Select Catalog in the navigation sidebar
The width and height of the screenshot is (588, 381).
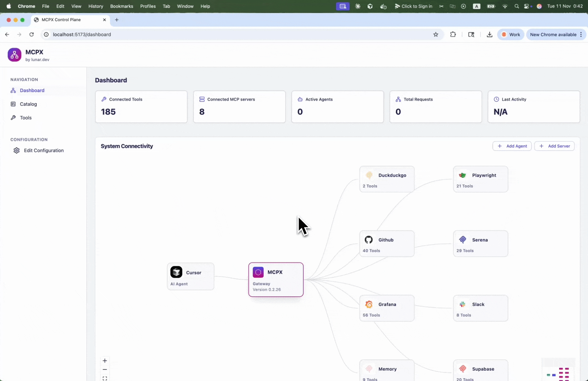point(28,104)
